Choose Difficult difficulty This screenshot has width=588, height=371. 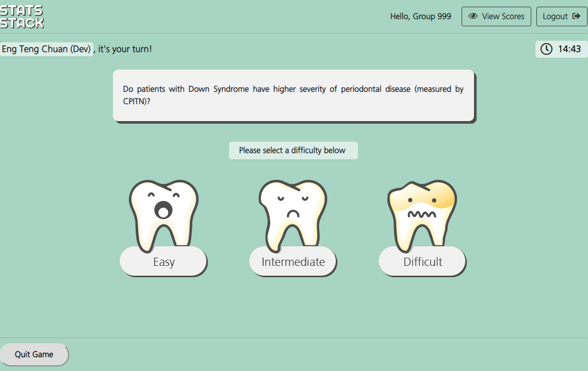[422, 262]
